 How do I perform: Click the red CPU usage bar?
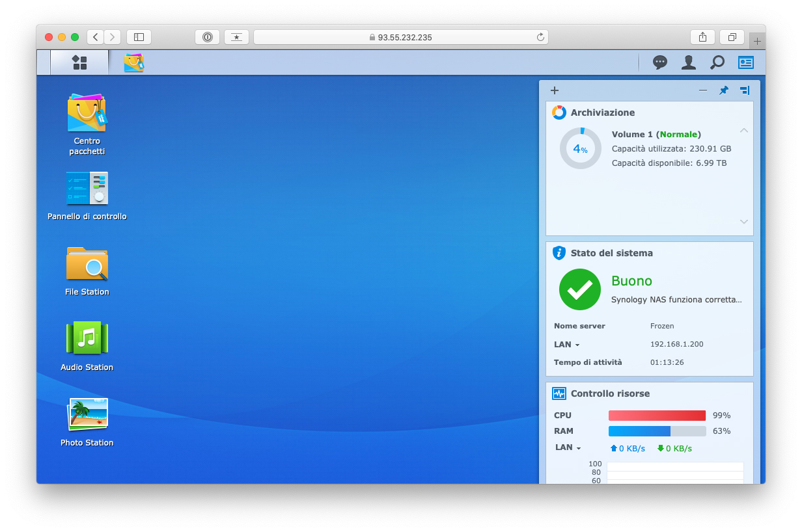[x=657, y=416]
